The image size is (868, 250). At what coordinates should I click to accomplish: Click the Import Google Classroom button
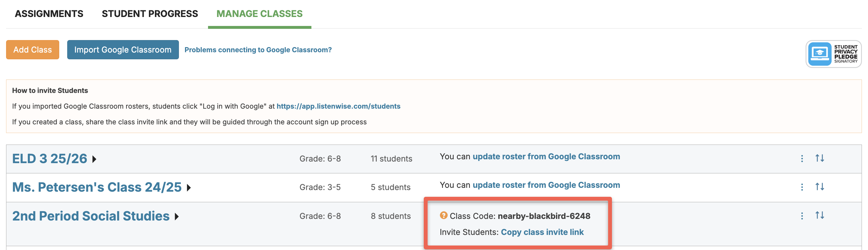[x=123, y=50]
